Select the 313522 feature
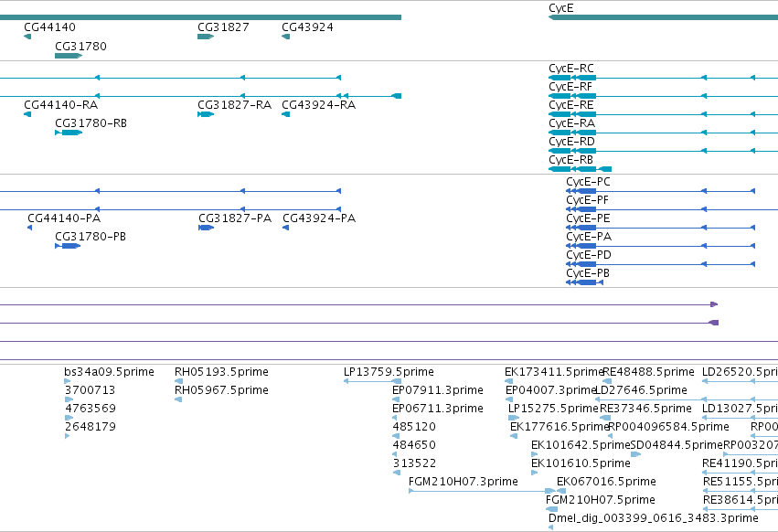This screenshot has width=778, height=532. (397, 473)
